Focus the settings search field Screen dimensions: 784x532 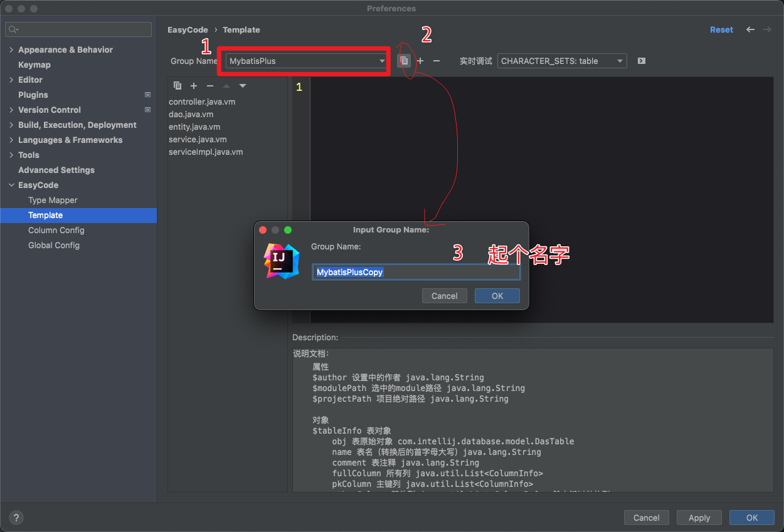click(78, 29)
